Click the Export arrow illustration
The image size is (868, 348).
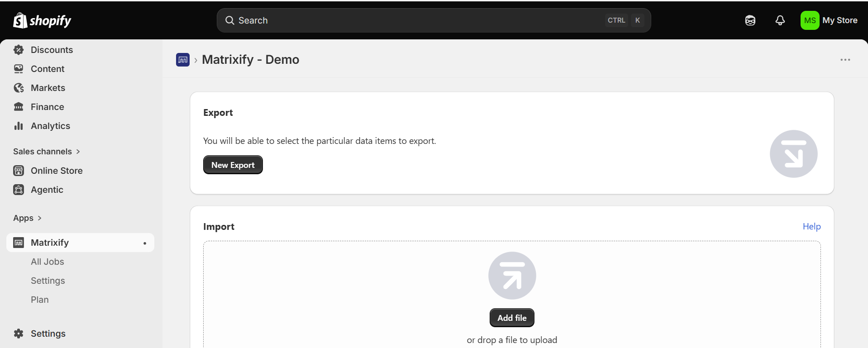pyautogui.click(x=794, y=154)
